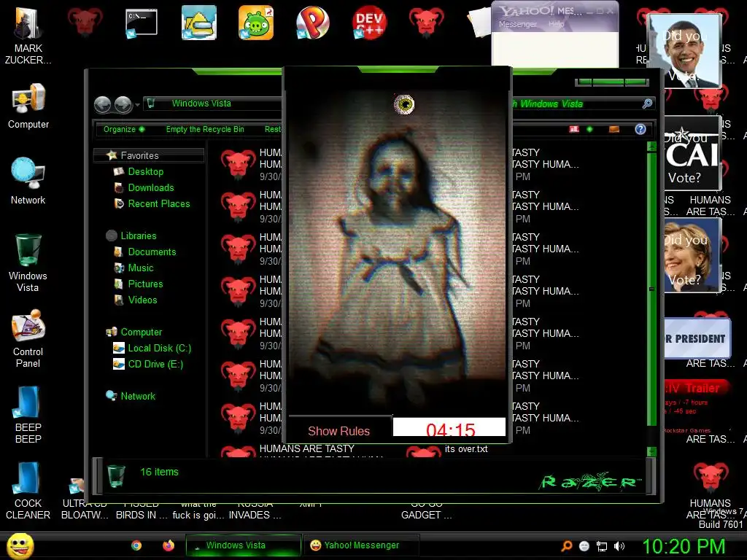Screen dimensions: 747x560
Task: Select Downloads in Favorites
Action: (150, 187)
